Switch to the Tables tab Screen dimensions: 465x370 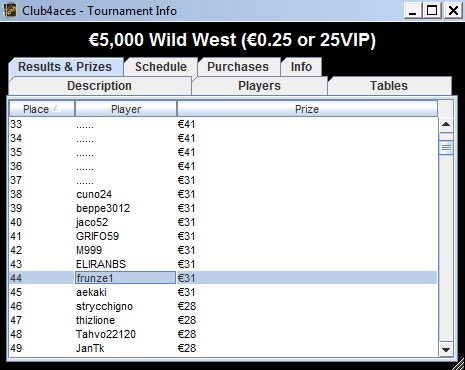click(x=389, y=86)
